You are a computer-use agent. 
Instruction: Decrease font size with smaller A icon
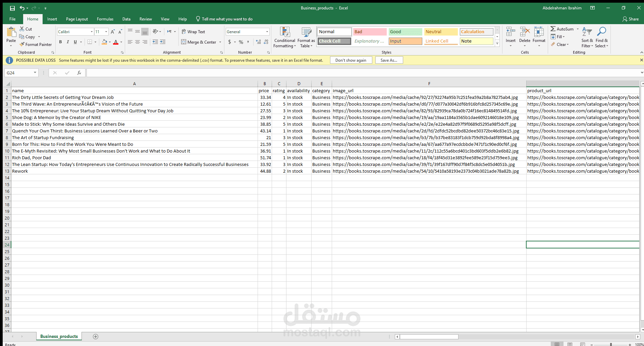point(120,32)
